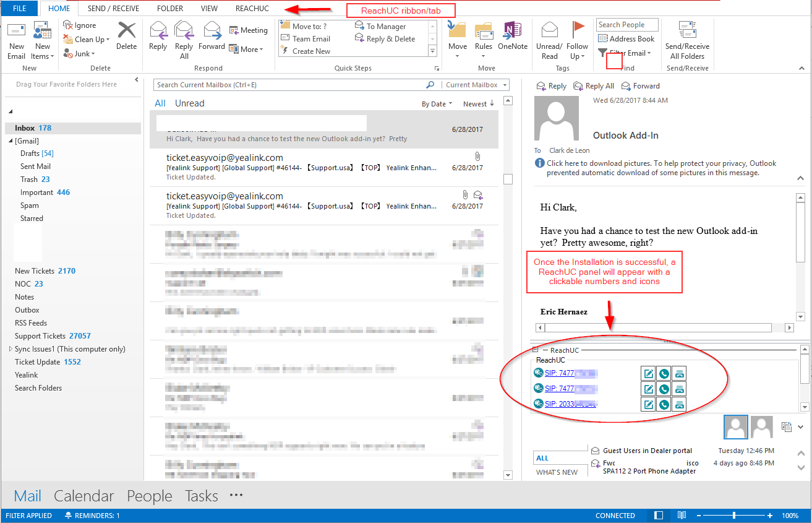Screen dimensions: 812x523
Task: Open the New Items dropdown
Action: point(43,41)
